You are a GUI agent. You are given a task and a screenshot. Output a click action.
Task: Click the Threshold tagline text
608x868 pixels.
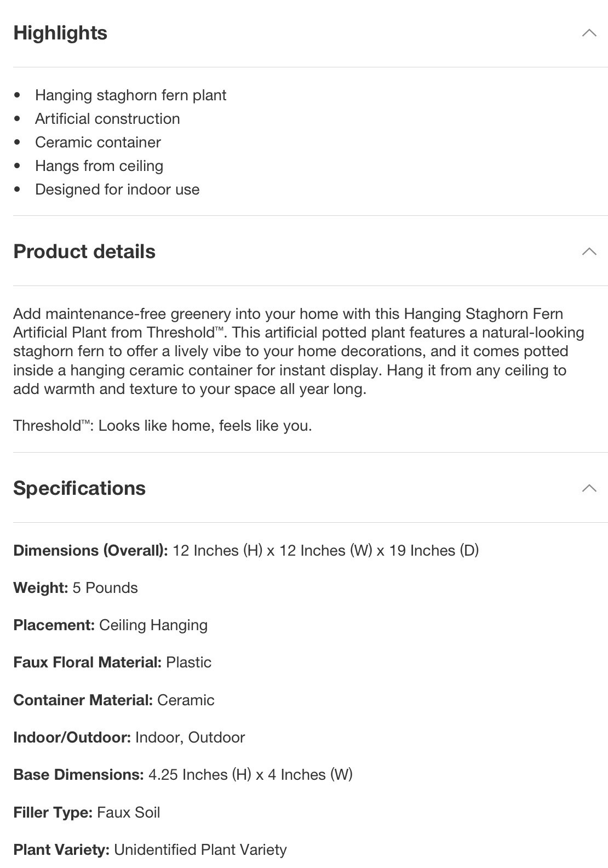click(x=163, y=426)
